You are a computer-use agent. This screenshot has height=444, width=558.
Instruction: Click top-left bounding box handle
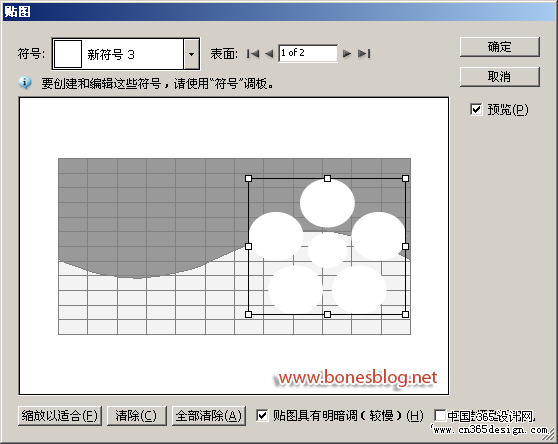pos(249,178)
